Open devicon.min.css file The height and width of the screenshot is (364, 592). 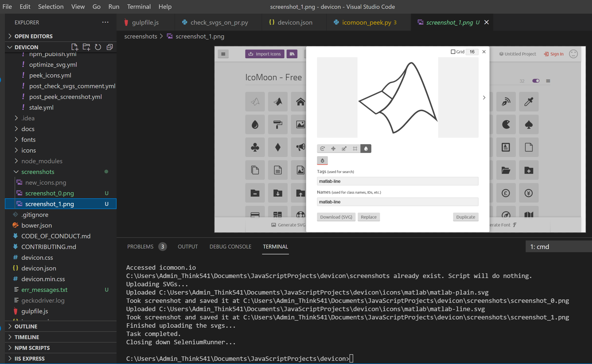(x=61, y=279)
